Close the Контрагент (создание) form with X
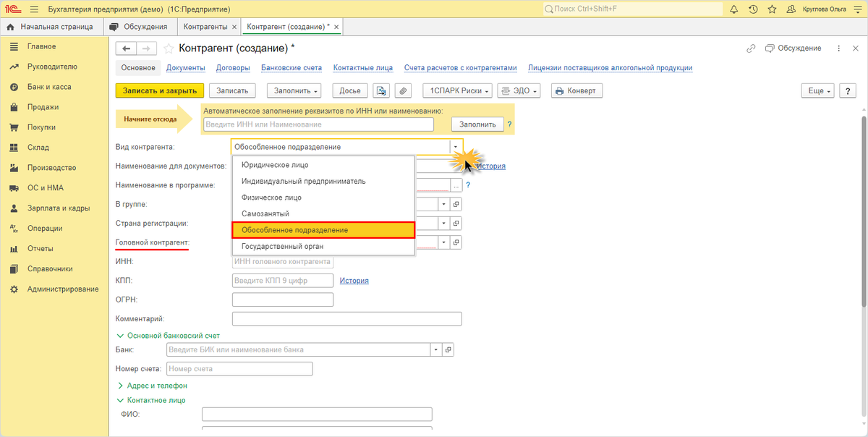The height and width of the screenshot is (437, 868). (x=854, y=48)
